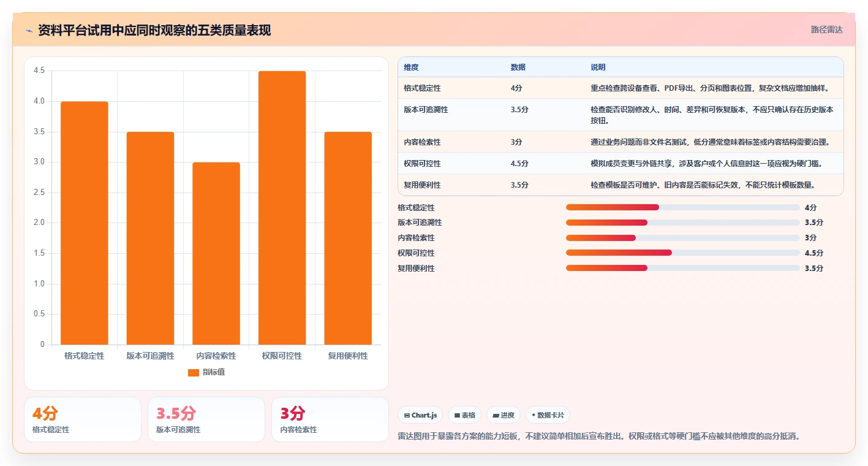Select the 版本可追溯性 bar in the chart
The height and width of the screenshot is (466, 868).
[x=150, y=239]
